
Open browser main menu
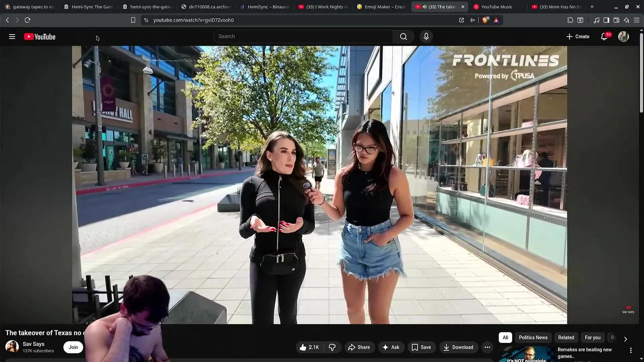(x=637, y=20)
